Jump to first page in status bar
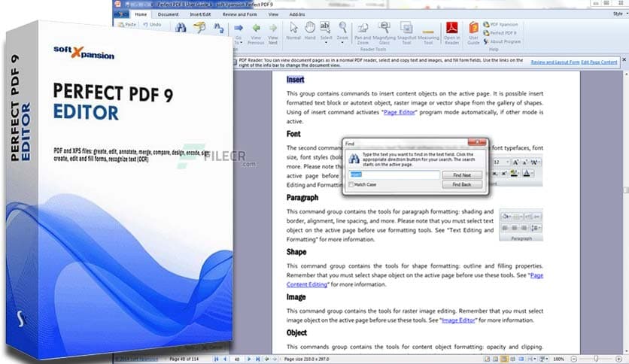Image resolution: width=629 pixels, height=364 pixels. (x=217, y=359)
